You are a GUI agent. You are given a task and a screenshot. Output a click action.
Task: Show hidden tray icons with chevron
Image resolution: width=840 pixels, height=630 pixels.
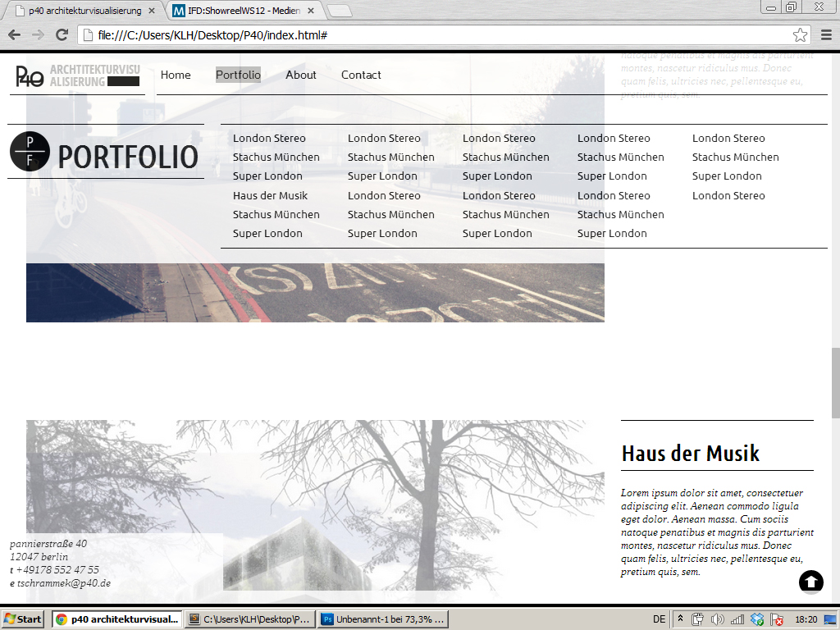coord(680,619)
